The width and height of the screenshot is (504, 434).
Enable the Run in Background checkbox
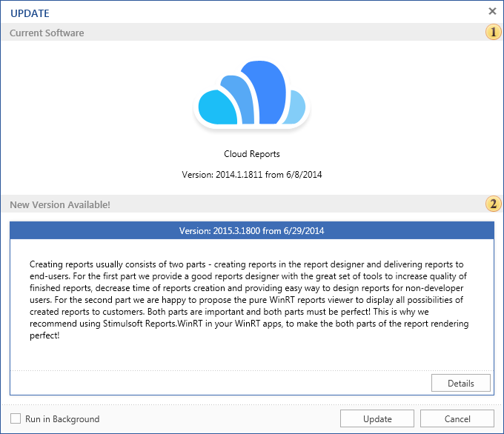[x=16, y=418]
